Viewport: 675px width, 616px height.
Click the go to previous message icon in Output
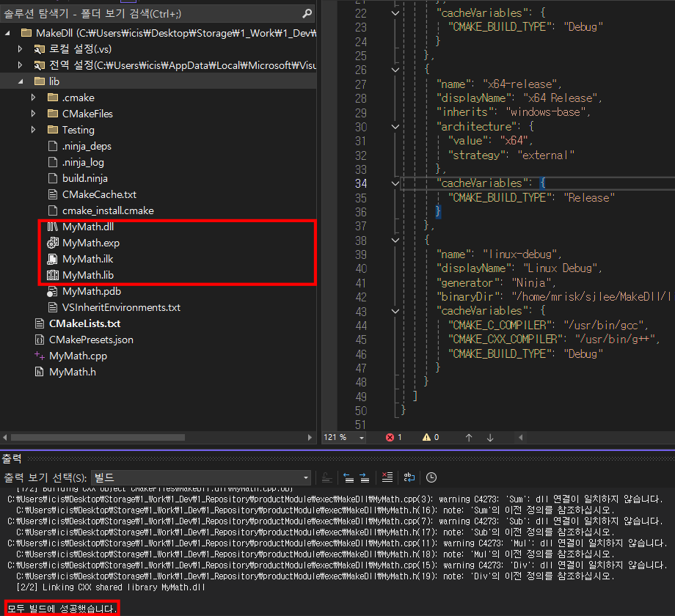(349, 477)
